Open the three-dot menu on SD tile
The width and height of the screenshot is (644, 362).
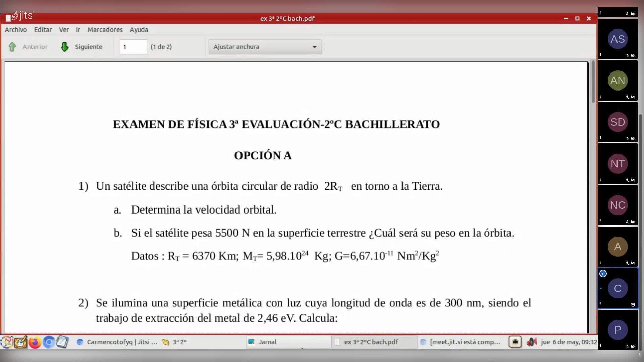point(601,138)
